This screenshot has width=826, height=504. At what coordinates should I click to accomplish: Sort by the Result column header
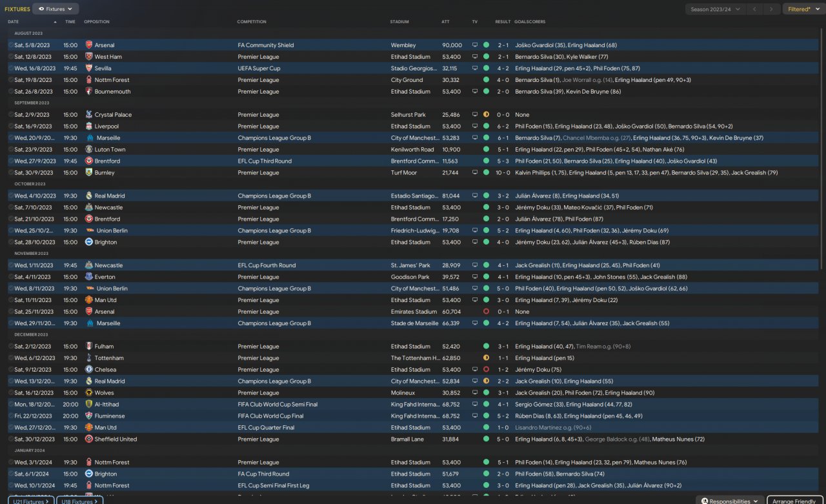pos(503,22)
